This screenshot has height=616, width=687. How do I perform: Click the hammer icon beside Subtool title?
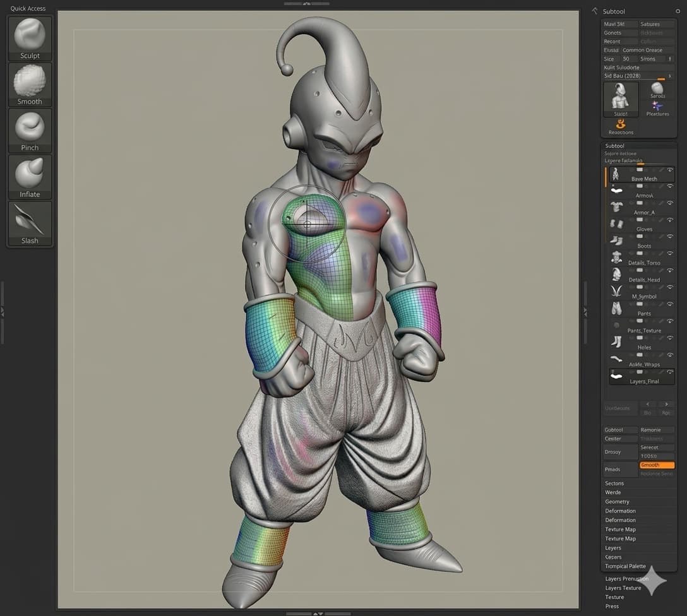(x=595, y=11)
